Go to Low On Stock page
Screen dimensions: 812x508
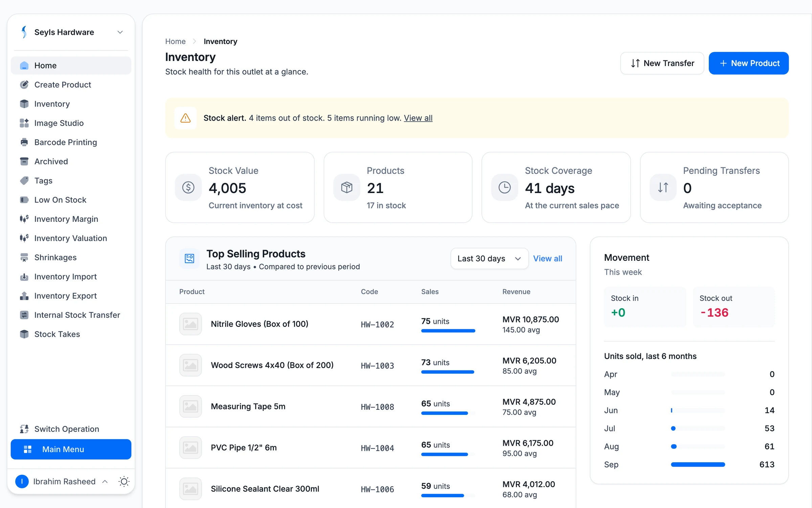click(x=71, y=200)
